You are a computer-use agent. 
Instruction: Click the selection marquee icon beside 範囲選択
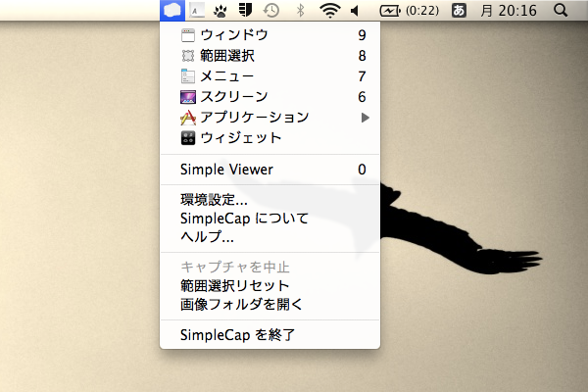coord(188,56)
